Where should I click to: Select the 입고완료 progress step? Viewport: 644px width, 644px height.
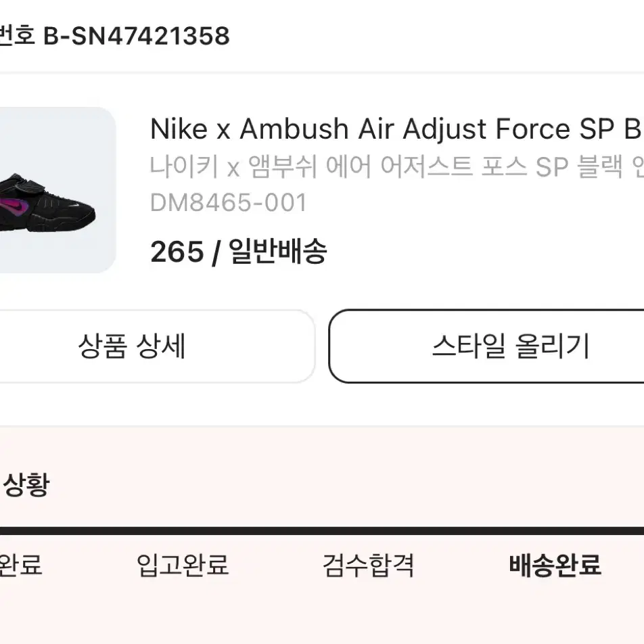pos(183,565)
